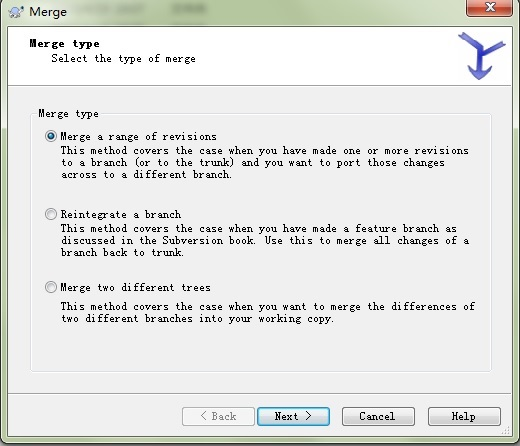The width and height of the screenshot is (520, 446).
Task: Click description text mentioning 'Subversion book'
Action: click(x=265, y=240)
